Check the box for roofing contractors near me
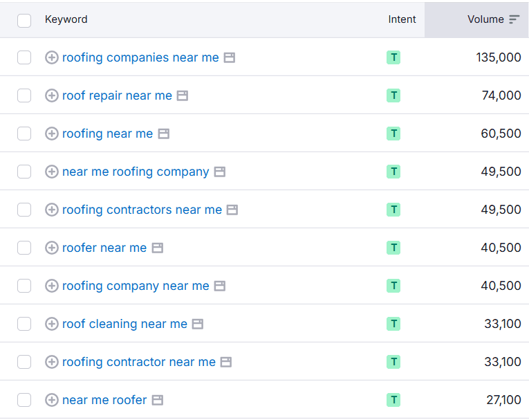 [24, 210]
